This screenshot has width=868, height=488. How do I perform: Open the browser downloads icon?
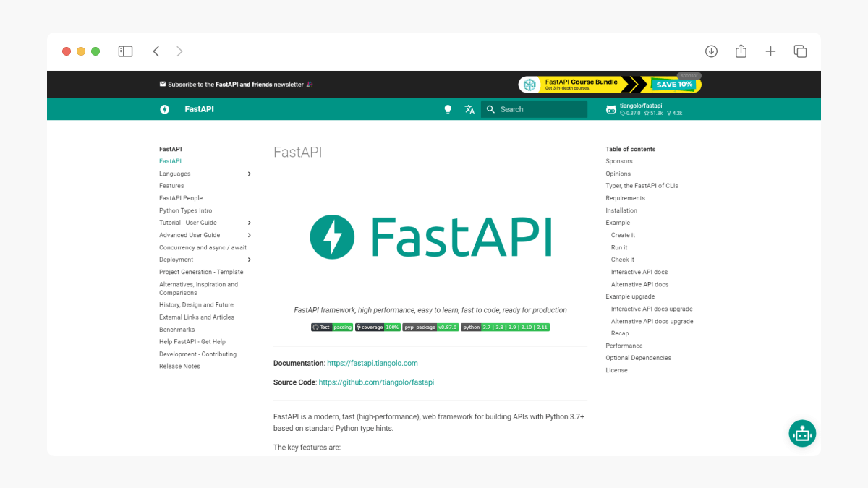click(712, 51)
